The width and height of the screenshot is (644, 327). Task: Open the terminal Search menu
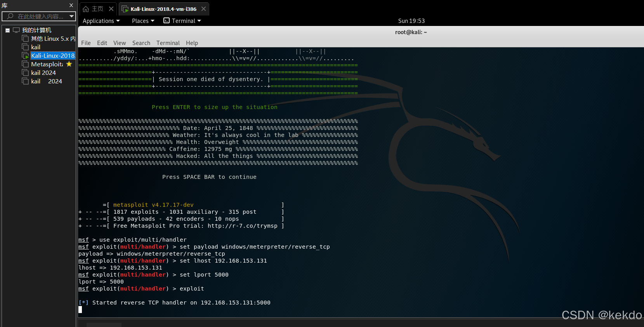pos(141,43)
